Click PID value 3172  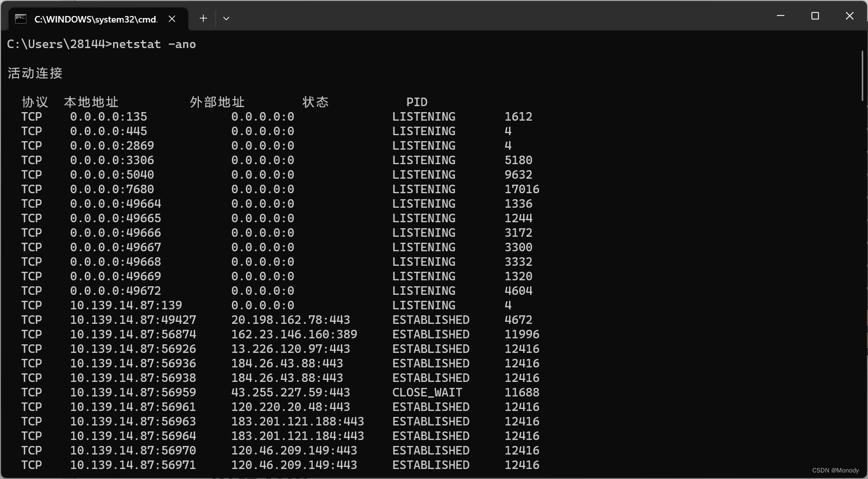click(x=519, y=233)
